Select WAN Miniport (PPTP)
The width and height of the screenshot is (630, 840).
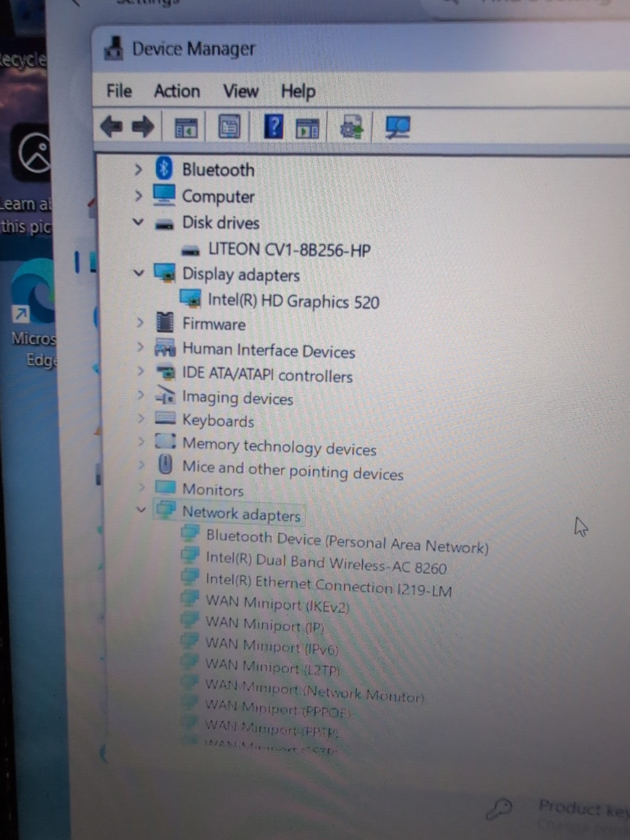click(272, 728)
